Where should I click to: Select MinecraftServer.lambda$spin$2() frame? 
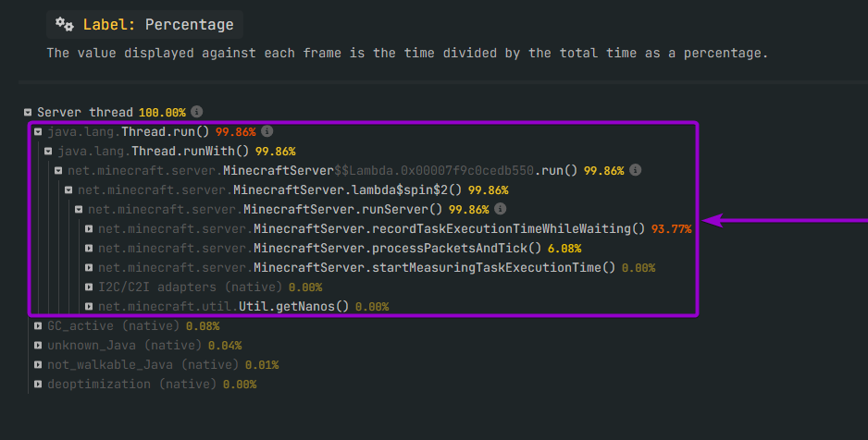point(270,190)
